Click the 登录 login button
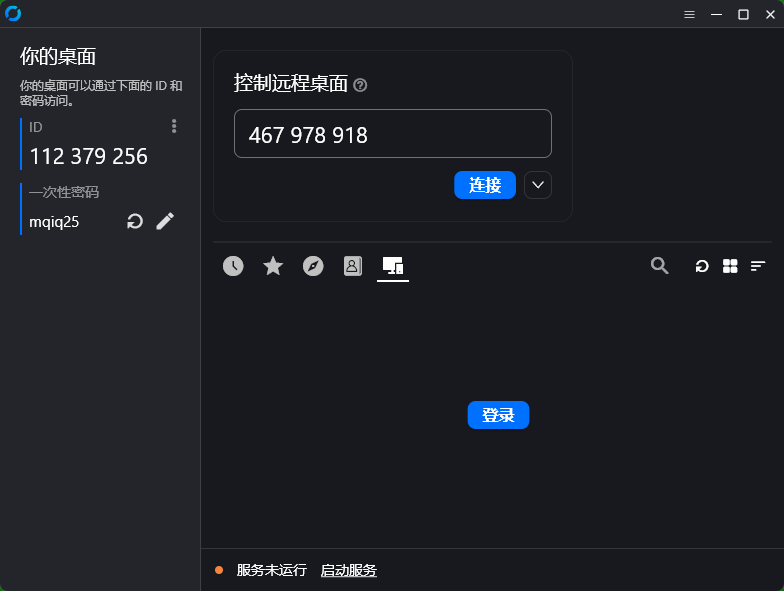Image resolution: width=784 pixels, height=591 pixels. pyautogui.click(x=498, y=415)
